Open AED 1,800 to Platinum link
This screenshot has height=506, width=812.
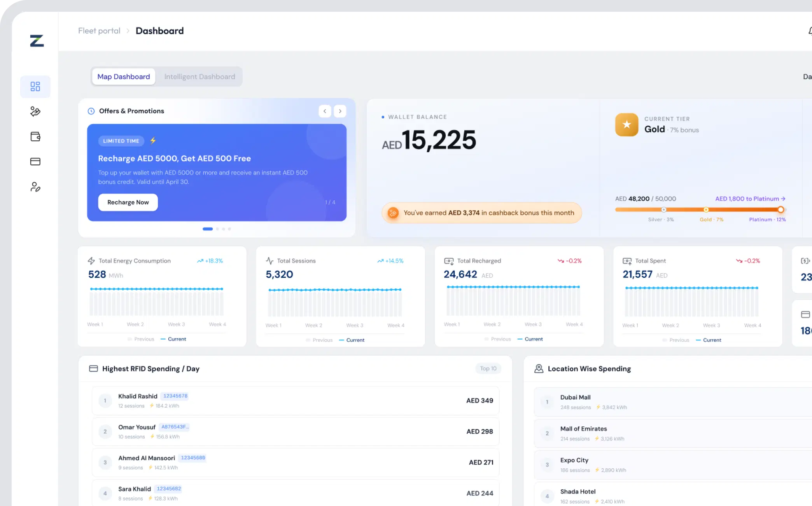click(x=750, y=199)
